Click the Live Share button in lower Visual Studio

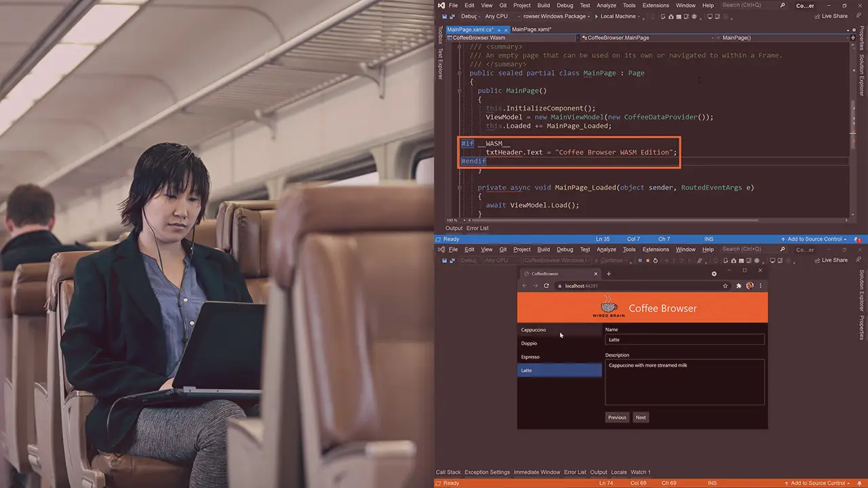(x=831, y=260)
